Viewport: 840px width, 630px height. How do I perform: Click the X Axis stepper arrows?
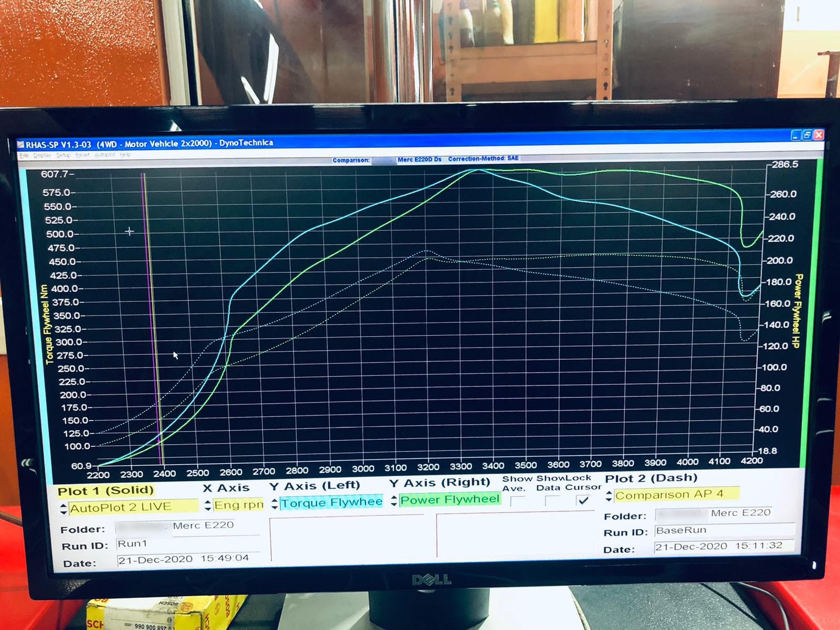(208, 506)
